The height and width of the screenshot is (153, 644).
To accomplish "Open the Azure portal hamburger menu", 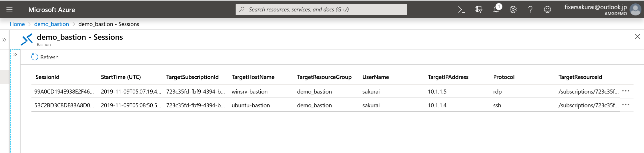I will [9, 9].
